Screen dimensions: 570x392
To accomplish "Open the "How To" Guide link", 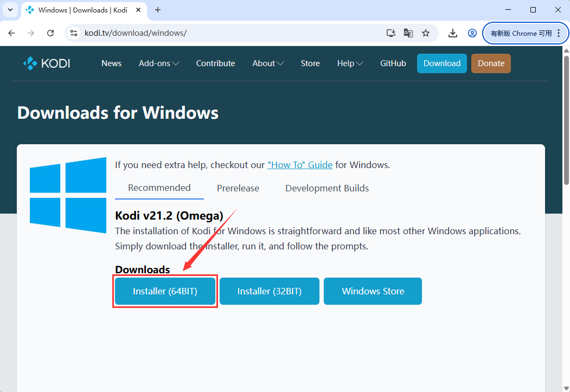I will pos(300,165).
